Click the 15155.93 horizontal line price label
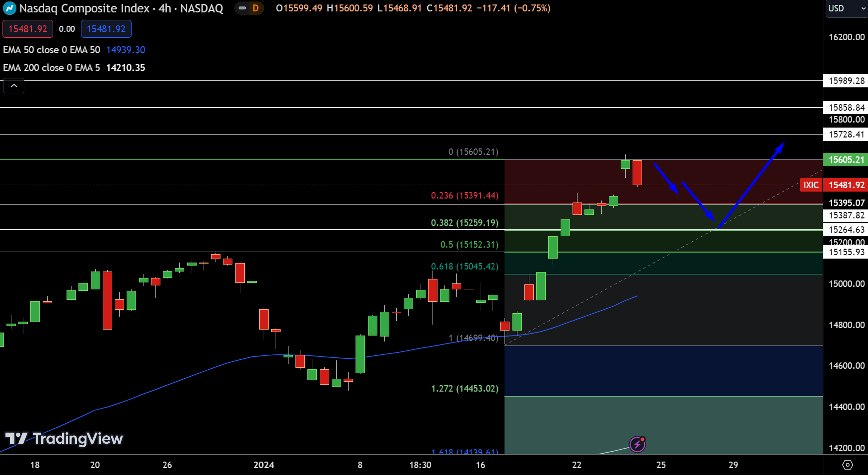Screen dimensions: 868x476 pyautogui.click(x=846, y=252)
